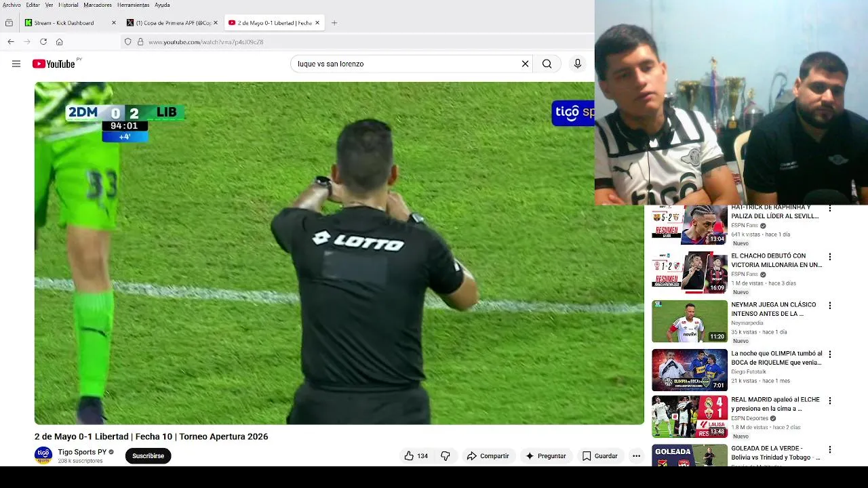Open options menu for Olimpia Boca video
Image resolution: width=868 pixels, height=488 pixels.
[x=830, y=354]
